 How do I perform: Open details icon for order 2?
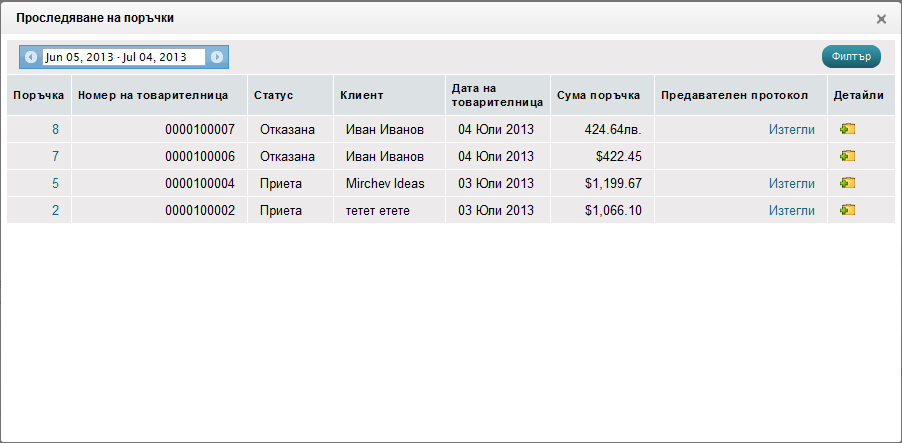click(847, 210)
